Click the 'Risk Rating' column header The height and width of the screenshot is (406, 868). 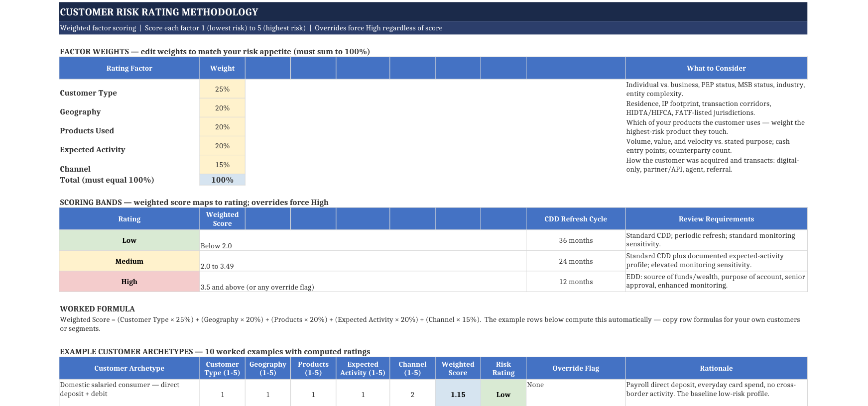point(503,368)
